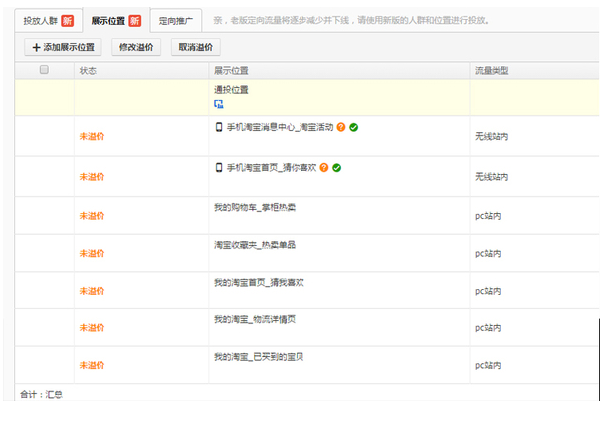
Task: Click the 我的淘宝_已买到的宝贝 position name
Action: [x=259, y=357]
